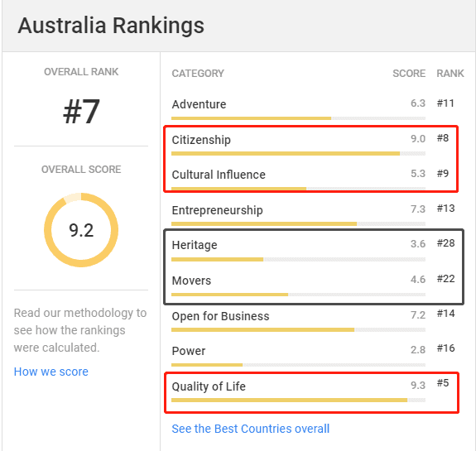This screenshot has width=476, height=451.
Task: Click the Quality of Life label
Action: 209,386
